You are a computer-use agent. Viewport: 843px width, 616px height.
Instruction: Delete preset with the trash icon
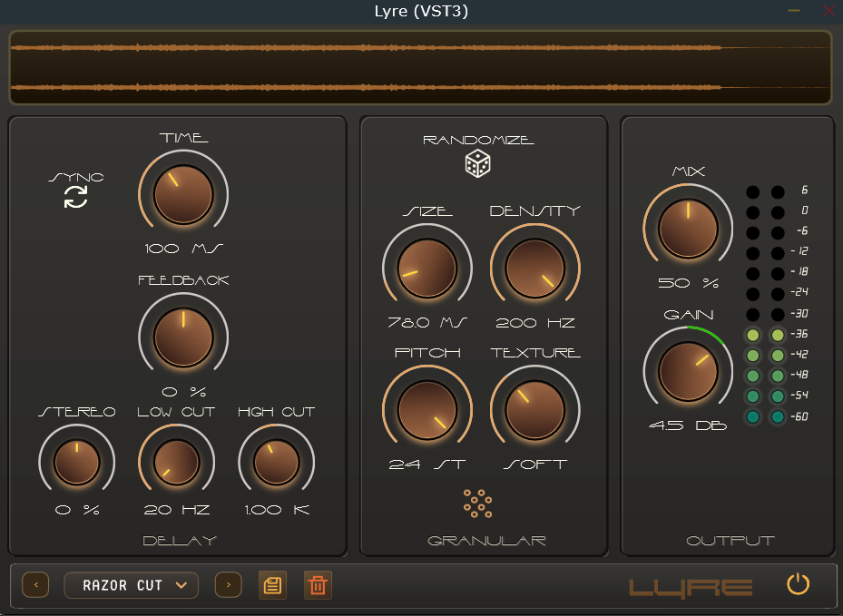pyautogui.click(x=318, y=585)
